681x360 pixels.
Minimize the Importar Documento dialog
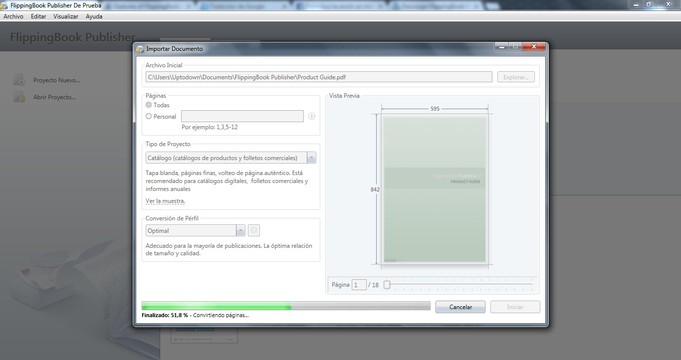pos(502,46)
